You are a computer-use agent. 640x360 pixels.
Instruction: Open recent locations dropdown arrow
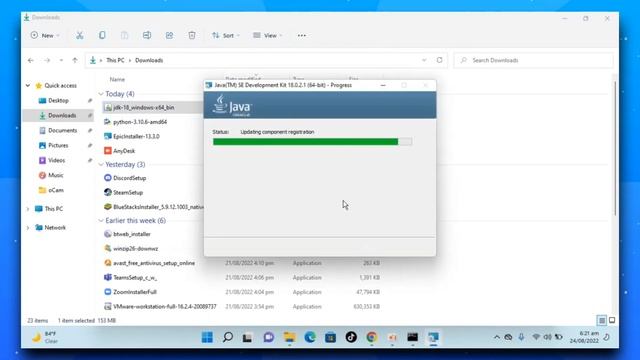(61, 60)
